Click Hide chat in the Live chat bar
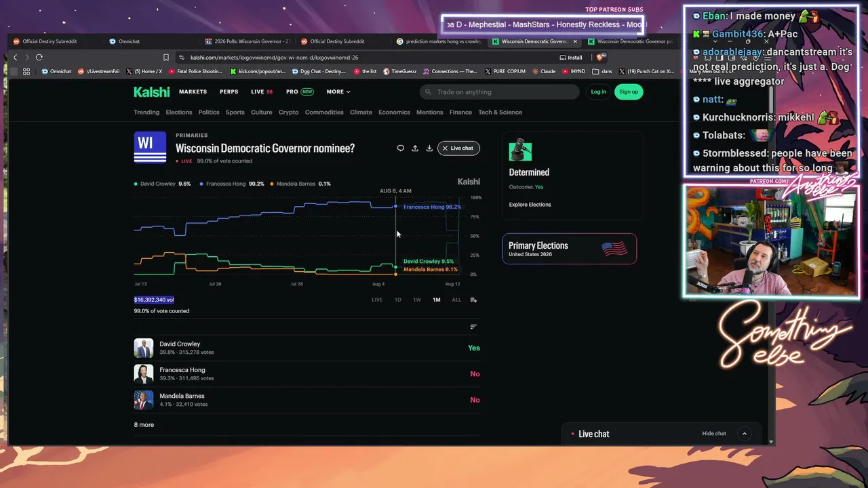868x488 pixels. [714, 434]
